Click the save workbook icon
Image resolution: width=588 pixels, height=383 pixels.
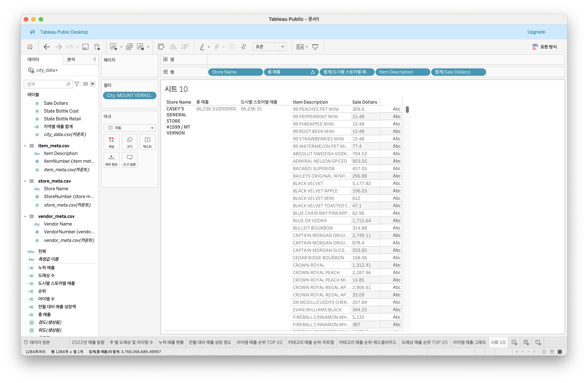pos(85,47)
